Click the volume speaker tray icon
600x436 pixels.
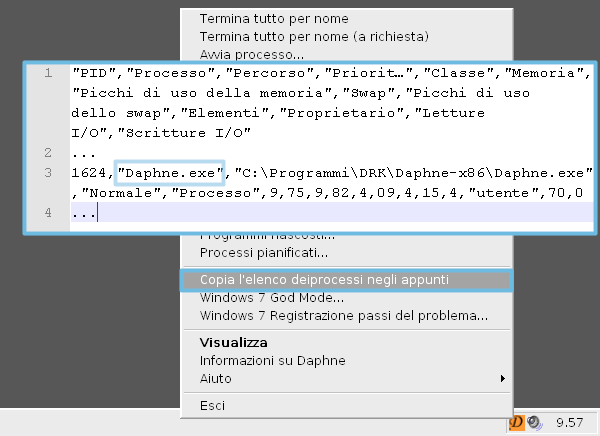click(534, 423)
